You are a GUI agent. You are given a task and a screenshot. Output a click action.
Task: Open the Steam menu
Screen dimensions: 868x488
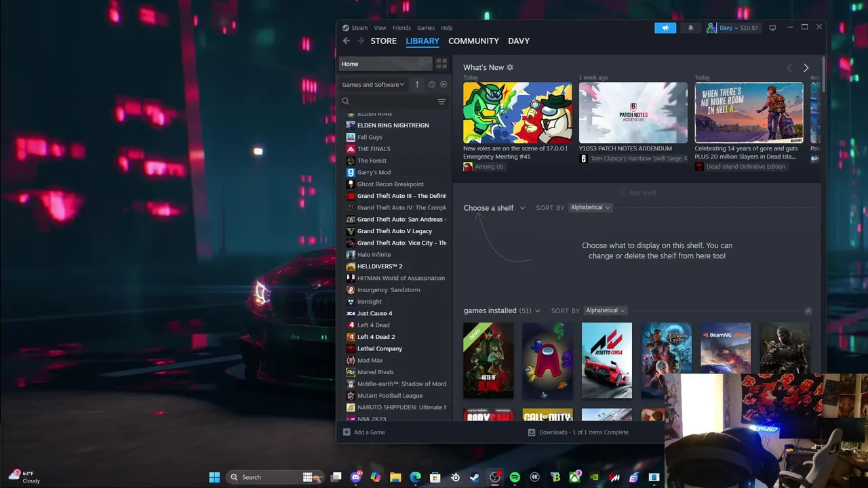(355, 28)
